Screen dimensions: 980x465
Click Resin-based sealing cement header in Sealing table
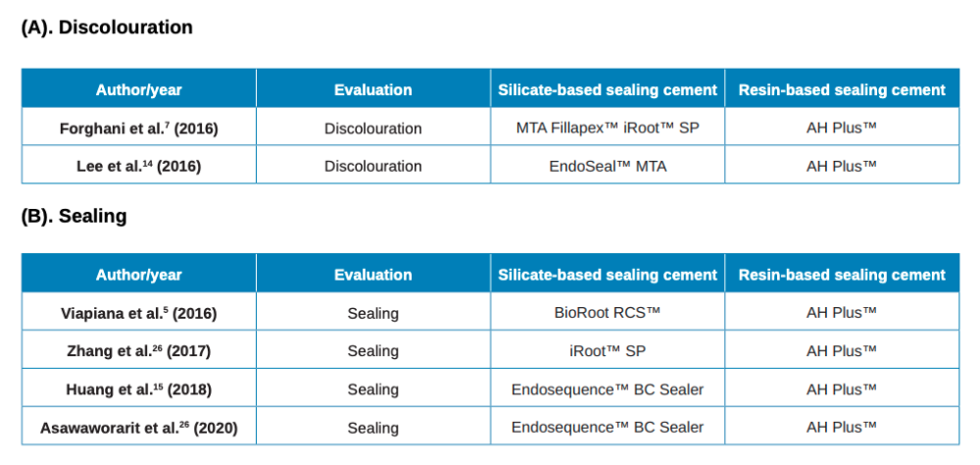[842, 275]
